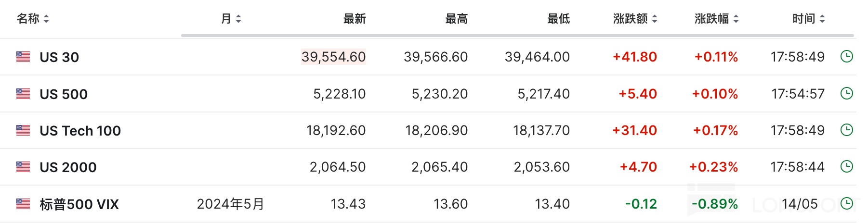Click the US flag beside US Tech 100
868x224 pixels.
click(23, 130)
